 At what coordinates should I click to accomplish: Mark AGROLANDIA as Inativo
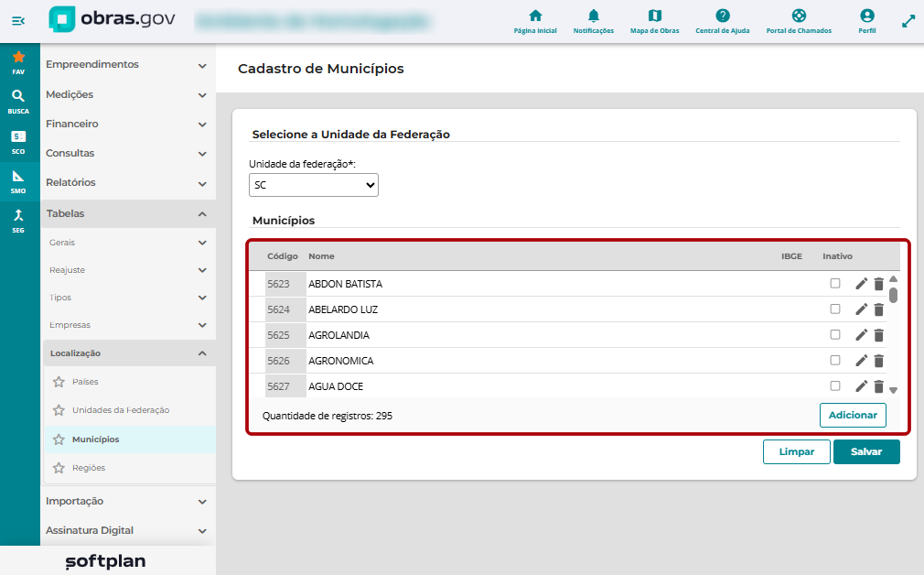pyautogui.click(x=835, y=334)
